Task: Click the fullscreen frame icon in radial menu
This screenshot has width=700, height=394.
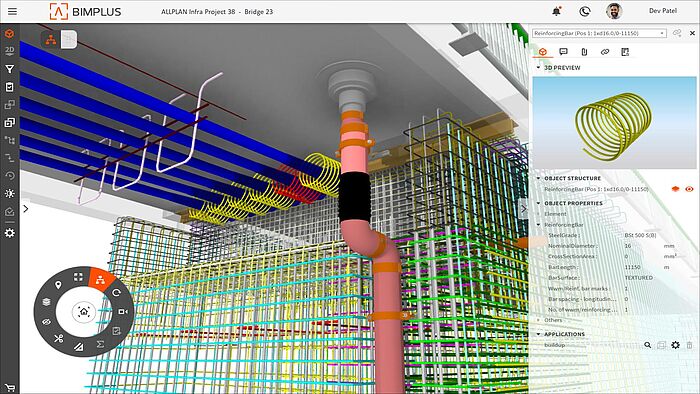Action: point(79,277)
